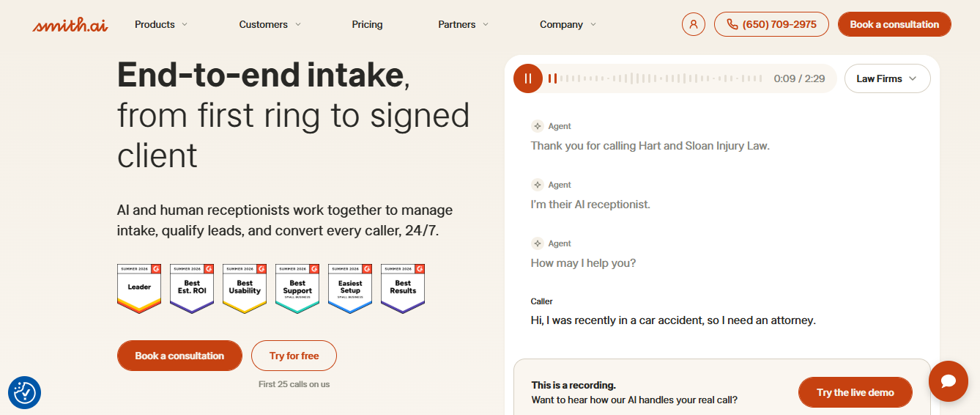Click sparkle icon beside first Agent label
The height and width of the screenshot is (415, 980).
[538, 126]
